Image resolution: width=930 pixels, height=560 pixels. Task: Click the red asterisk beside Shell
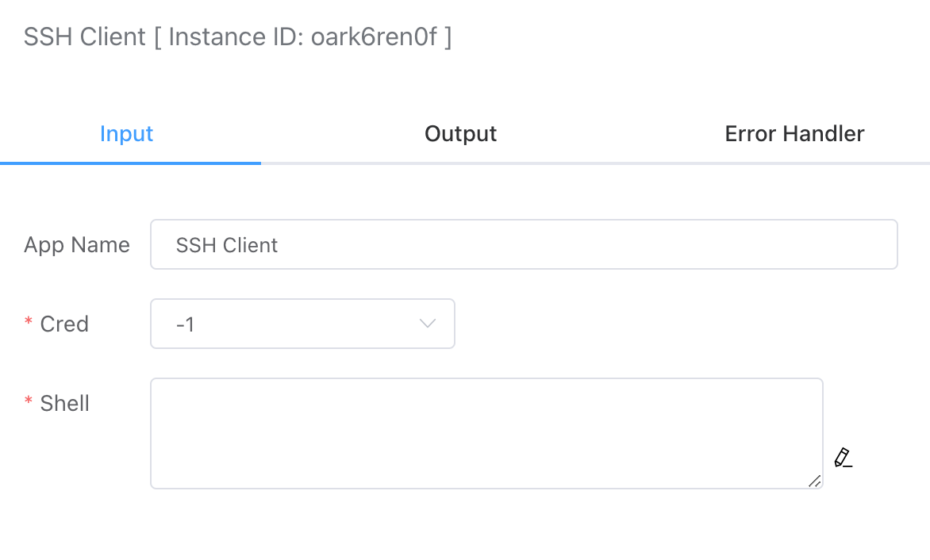click(29, 402)
